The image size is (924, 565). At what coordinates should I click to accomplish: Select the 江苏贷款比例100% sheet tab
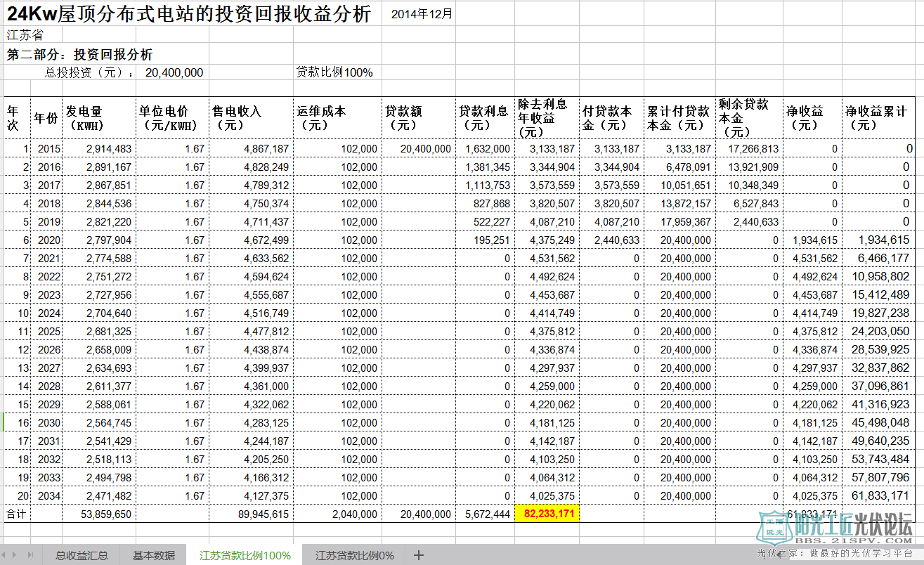pyautogui.click(x=245, y=555)
